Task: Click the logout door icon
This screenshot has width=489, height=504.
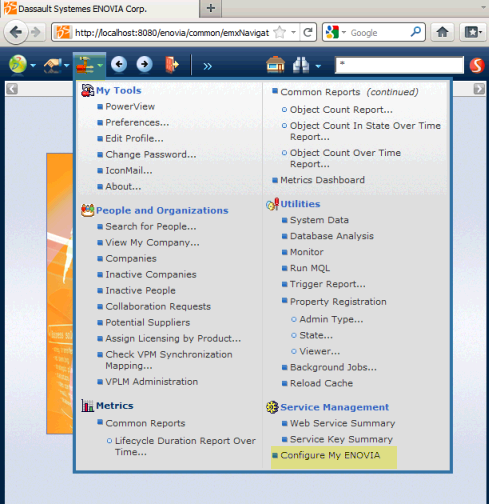Action: (x=172, y=65)
